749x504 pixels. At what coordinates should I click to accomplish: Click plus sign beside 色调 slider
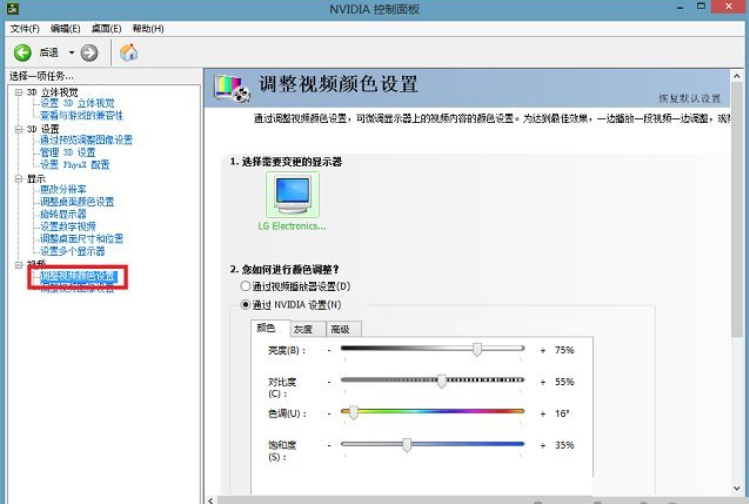543,414
